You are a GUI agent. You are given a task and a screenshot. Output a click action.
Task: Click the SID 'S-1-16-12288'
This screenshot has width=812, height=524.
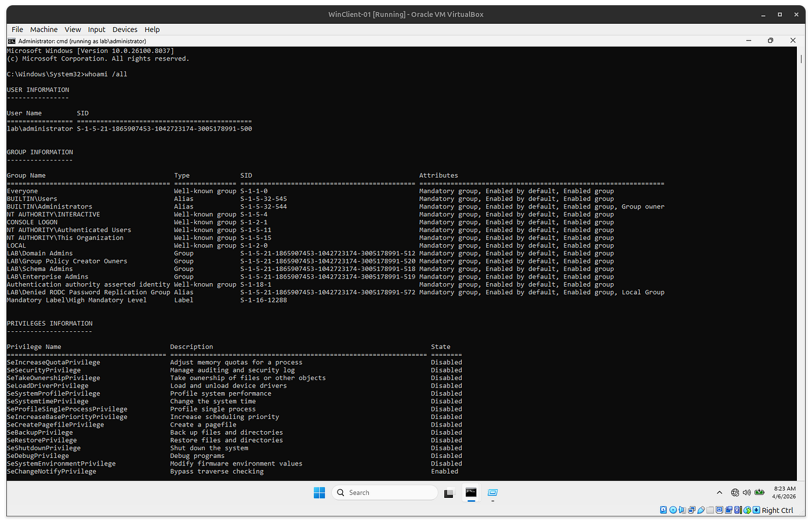pos(263,300)
